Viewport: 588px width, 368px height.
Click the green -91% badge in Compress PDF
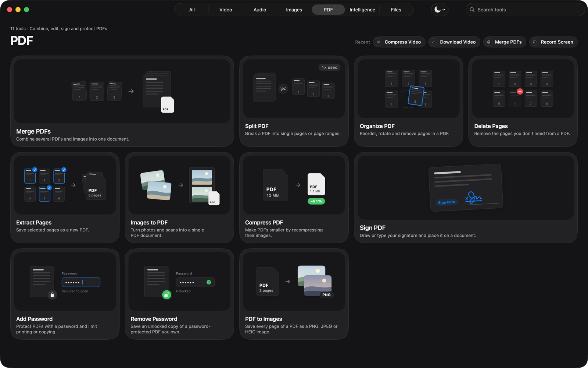point(316,201)
